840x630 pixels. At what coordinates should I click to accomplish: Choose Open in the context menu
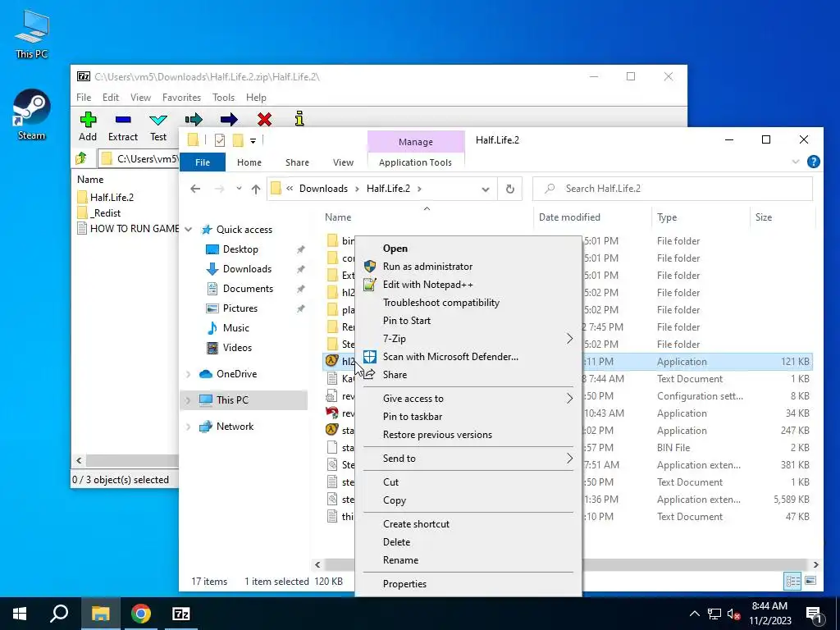[x=468, y=249]
